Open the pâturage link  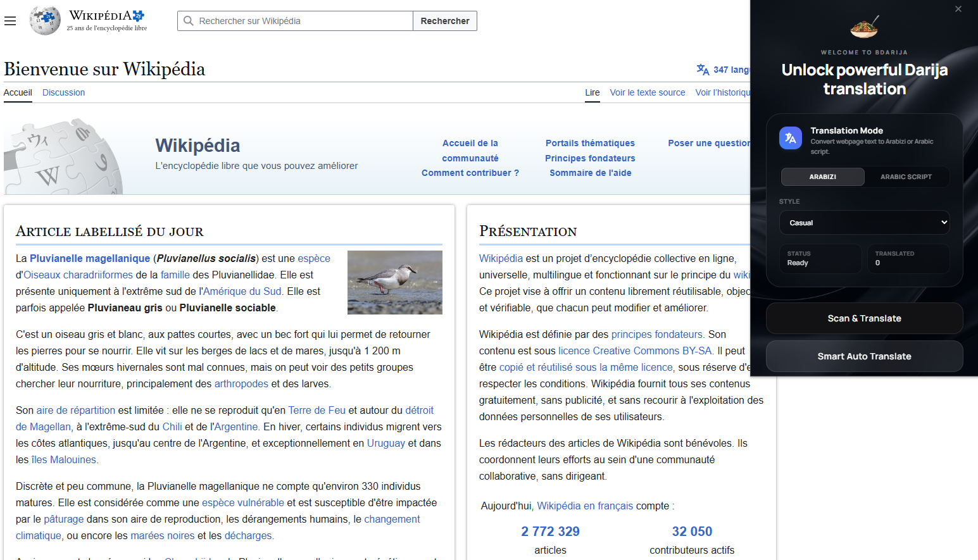[x=64, y=519]
